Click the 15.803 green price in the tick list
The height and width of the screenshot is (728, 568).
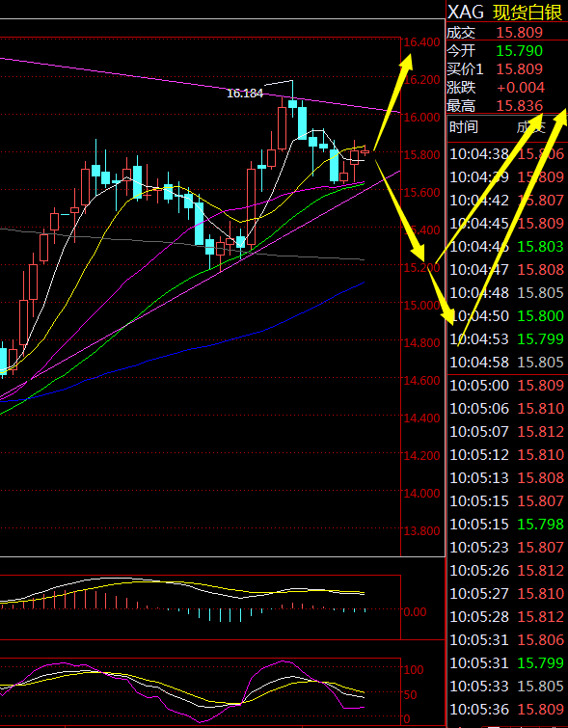(541, 247)
